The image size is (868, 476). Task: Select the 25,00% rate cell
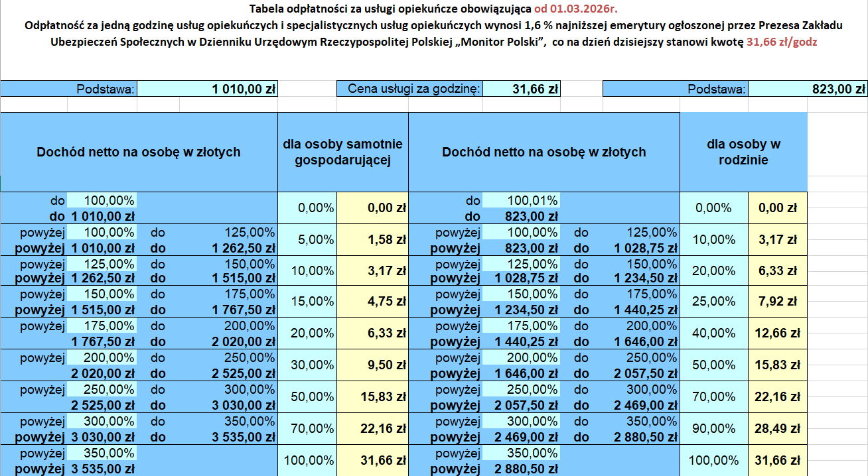point(713,302)
